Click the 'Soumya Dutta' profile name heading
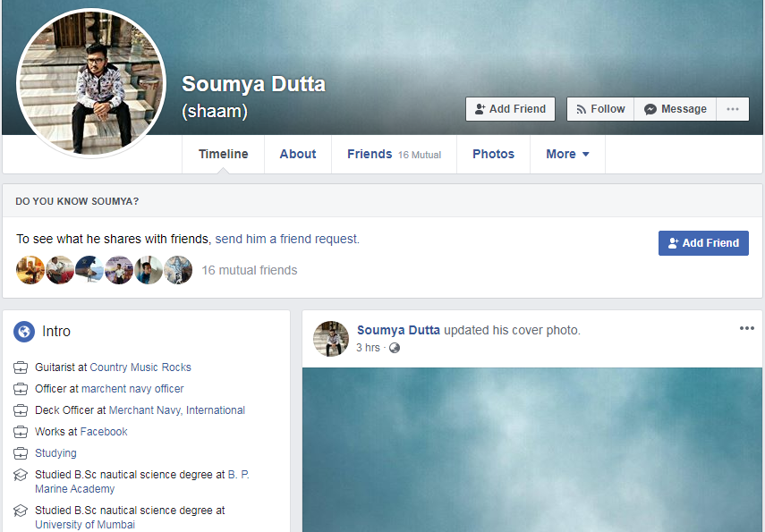This screenshot has width=765, height=532. (x=254, y=84)
